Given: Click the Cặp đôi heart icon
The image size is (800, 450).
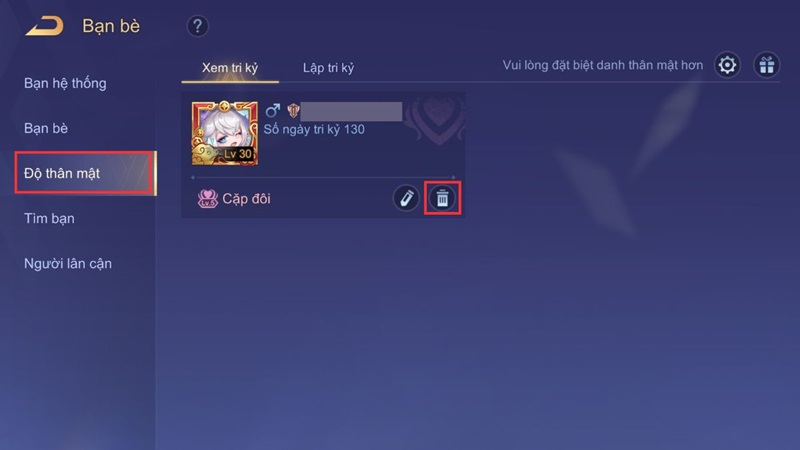Looking at the screenshot, I should pos(208,198).
